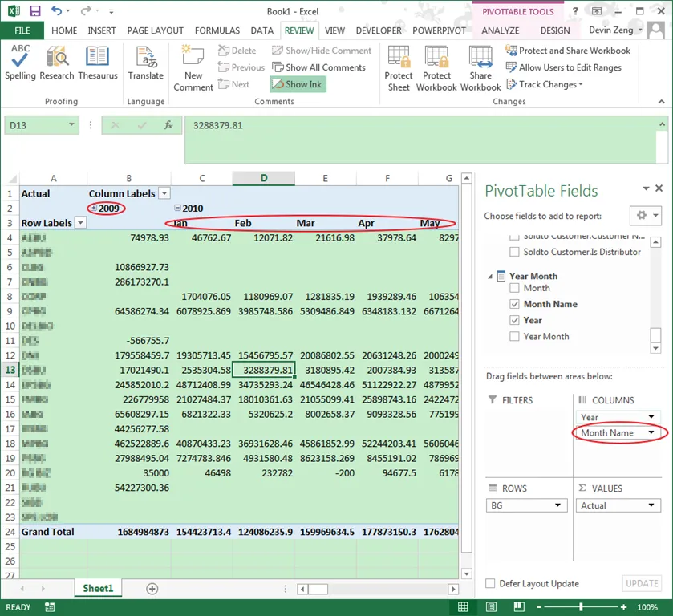Switch to the INSERT tab
The image size is (673, 616).
(x=102, y=30)
